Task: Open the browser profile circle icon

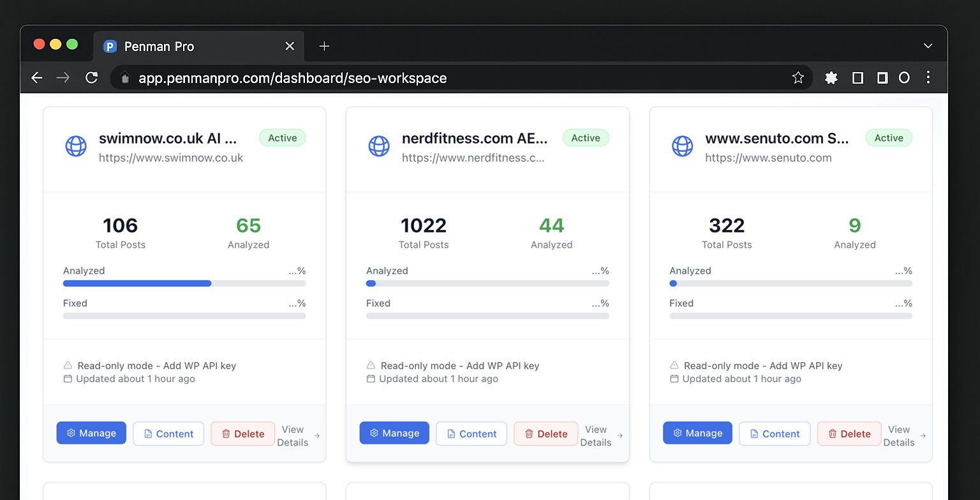Action: click(904, 78)
